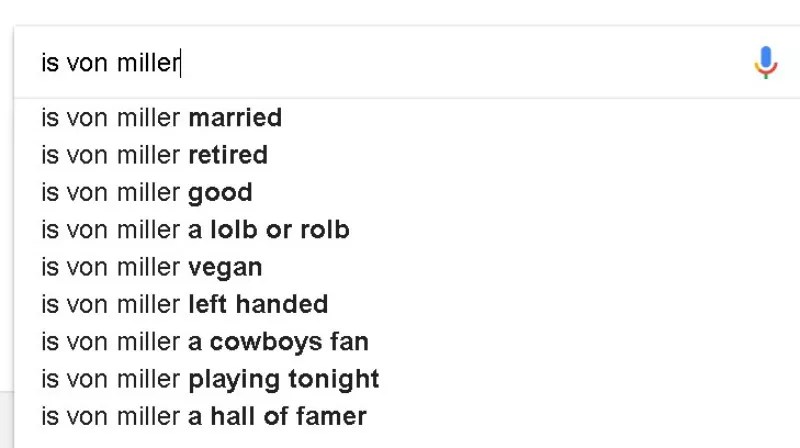The height and width of the screenshot is (448, 800).
Task: Click the bold word 'vegan' in the list
Action: (225, 267)
